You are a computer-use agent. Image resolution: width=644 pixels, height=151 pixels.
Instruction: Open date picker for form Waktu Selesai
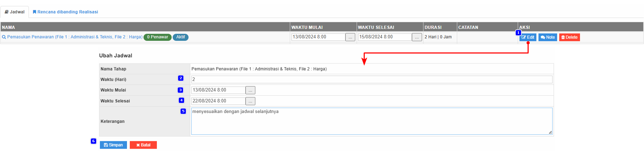tap(250, 101)
